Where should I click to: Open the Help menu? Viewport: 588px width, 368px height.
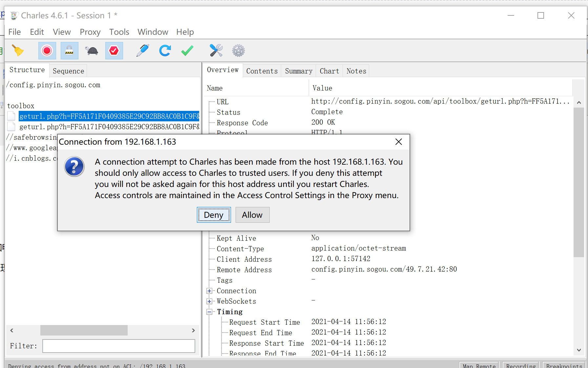pyautogui.click(x=185, y=32)
